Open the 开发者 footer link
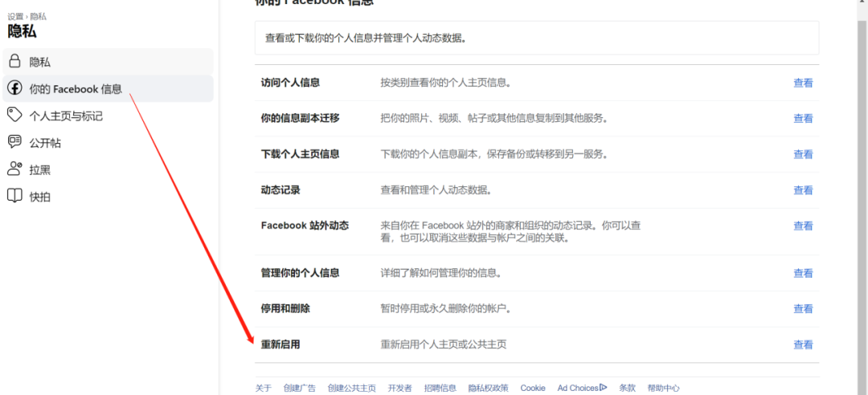Image resolution: width=868 pixels, height=395 pixels. (x=399, y=389)
